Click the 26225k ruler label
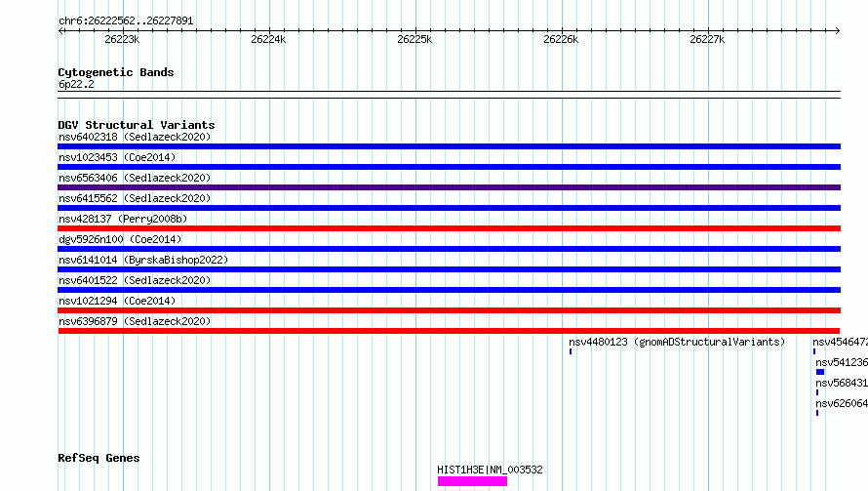The height and width of the screenshot is (491, 868). 414,39
